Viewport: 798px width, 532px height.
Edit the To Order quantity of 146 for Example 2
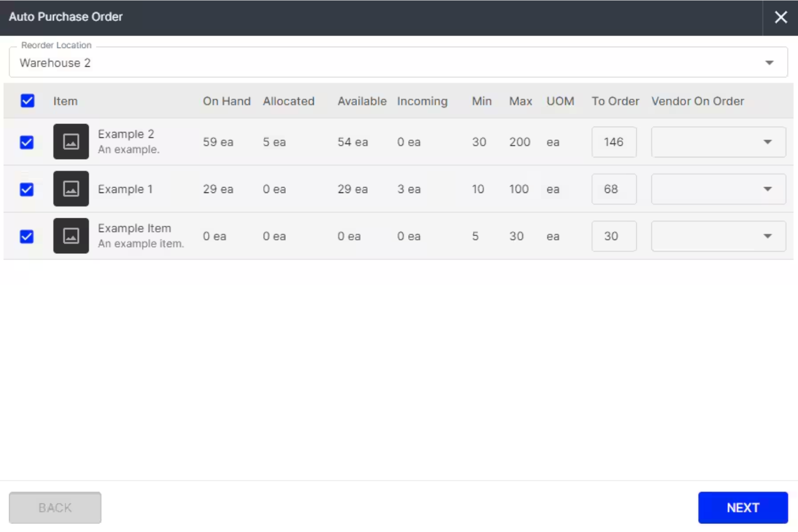[614, 142]
